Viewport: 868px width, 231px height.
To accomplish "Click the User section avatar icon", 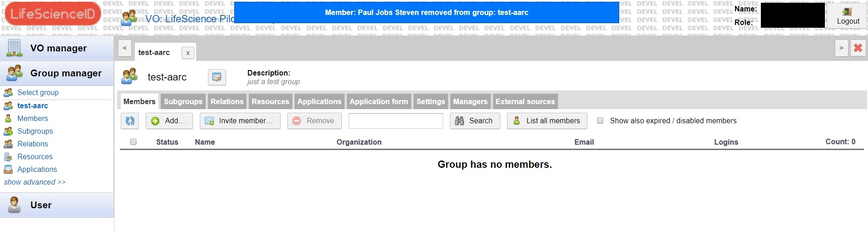I will click(14, 205).
